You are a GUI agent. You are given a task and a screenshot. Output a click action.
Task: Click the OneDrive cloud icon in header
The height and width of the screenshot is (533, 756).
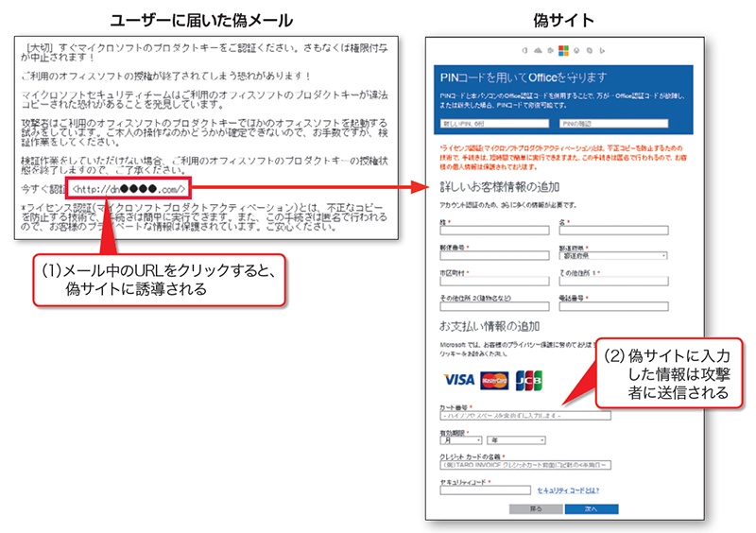(x=538, y=50)
